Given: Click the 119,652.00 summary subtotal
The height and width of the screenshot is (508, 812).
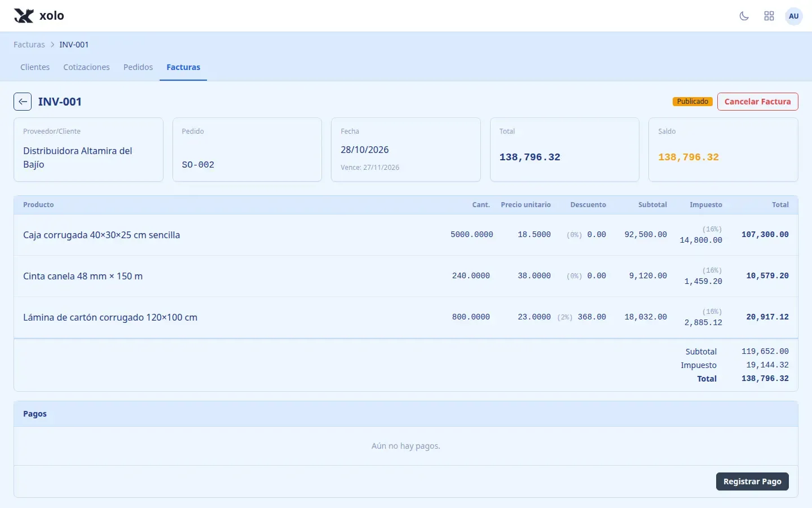Looking at the screenshot, I should (765, 351).
